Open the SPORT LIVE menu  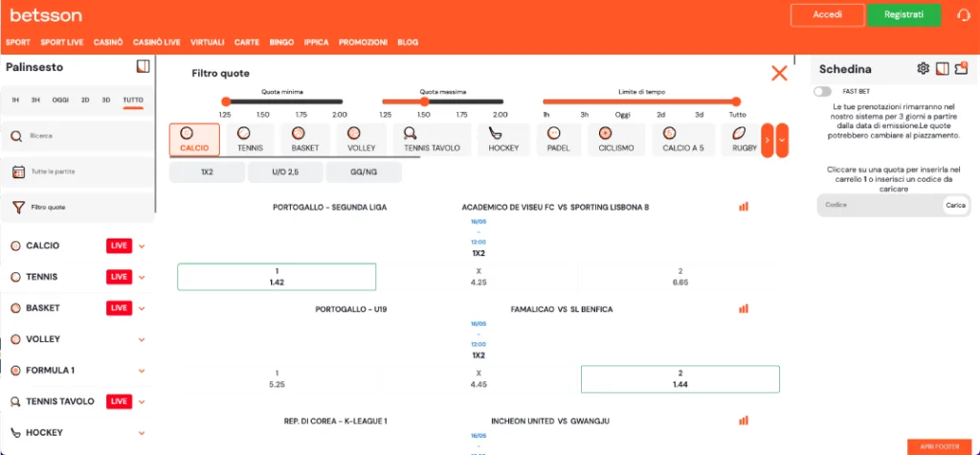[x=62, y=42]
